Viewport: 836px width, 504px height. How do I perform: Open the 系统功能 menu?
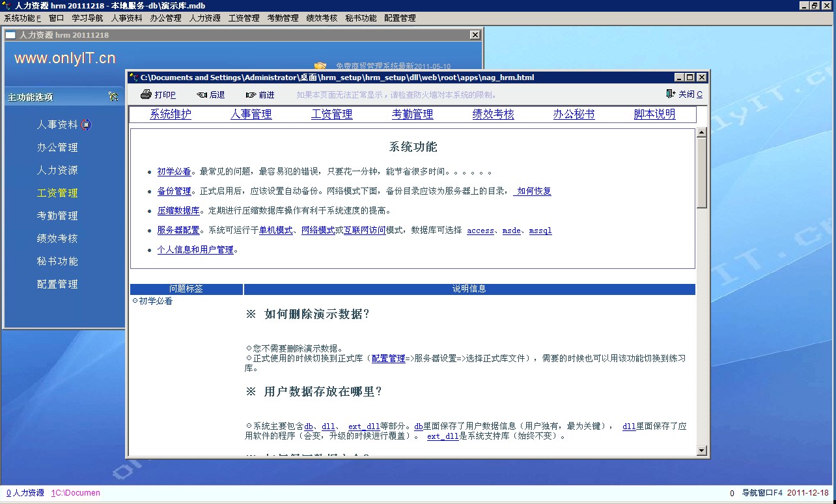[22, 18]
